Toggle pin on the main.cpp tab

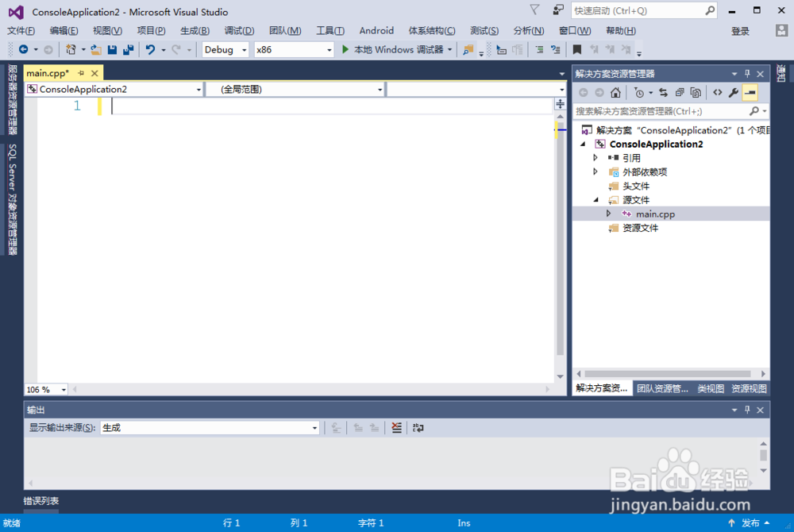81,73
